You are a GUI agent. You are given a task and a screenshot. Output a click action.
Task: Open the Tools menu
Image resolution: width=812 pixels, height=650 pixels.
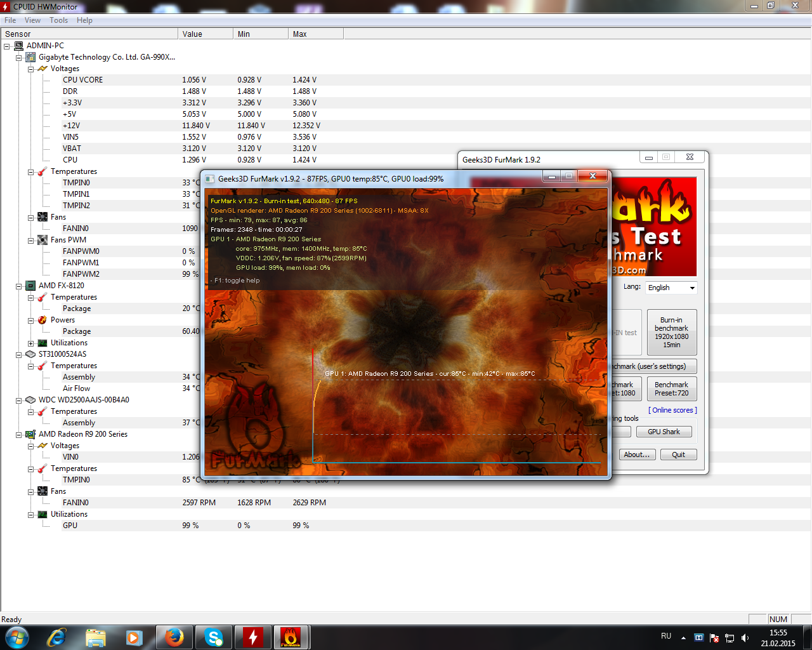(59, 20)
